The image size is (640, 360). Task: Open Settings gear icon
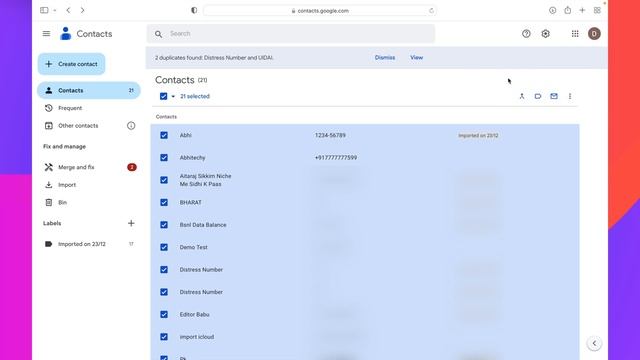[546, 34]
